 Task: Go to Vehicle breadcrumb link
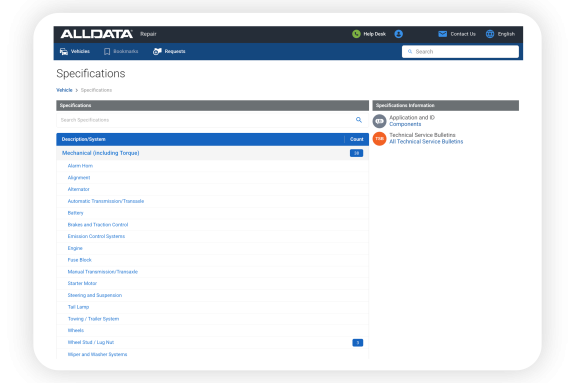(x=64, y=90)
